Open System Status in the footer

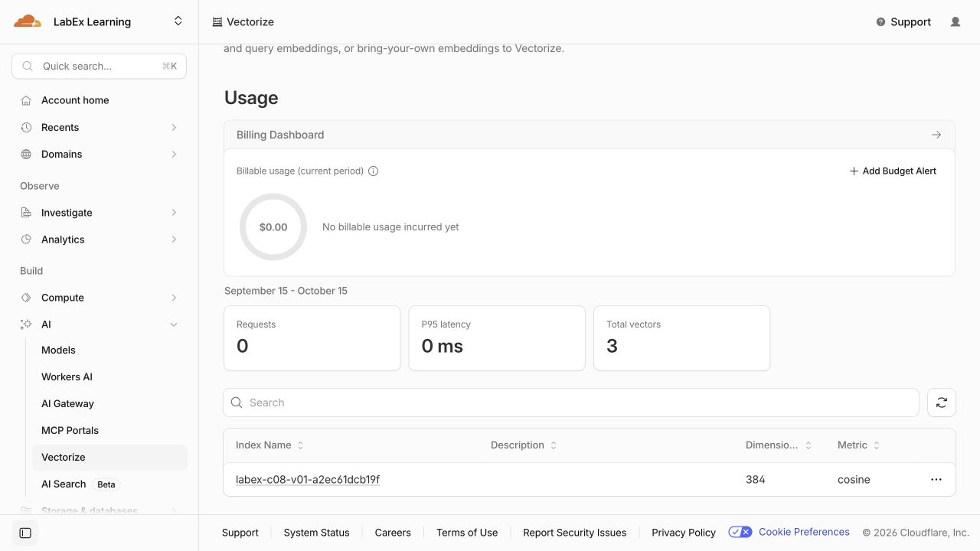coord(317,533)
